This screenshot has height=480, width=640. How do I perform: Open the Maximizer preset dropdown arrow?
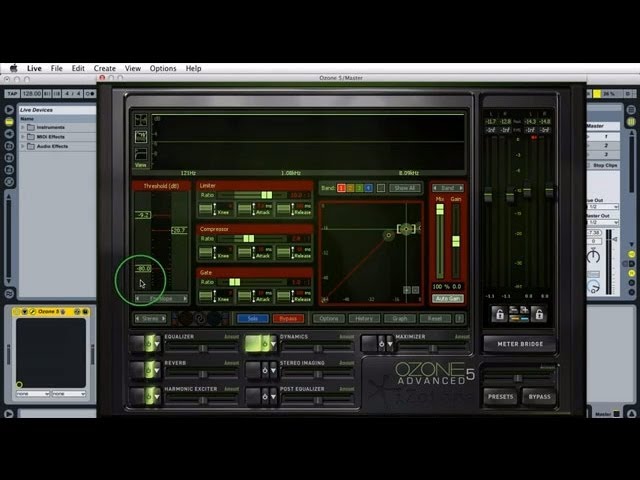point(390,344)
